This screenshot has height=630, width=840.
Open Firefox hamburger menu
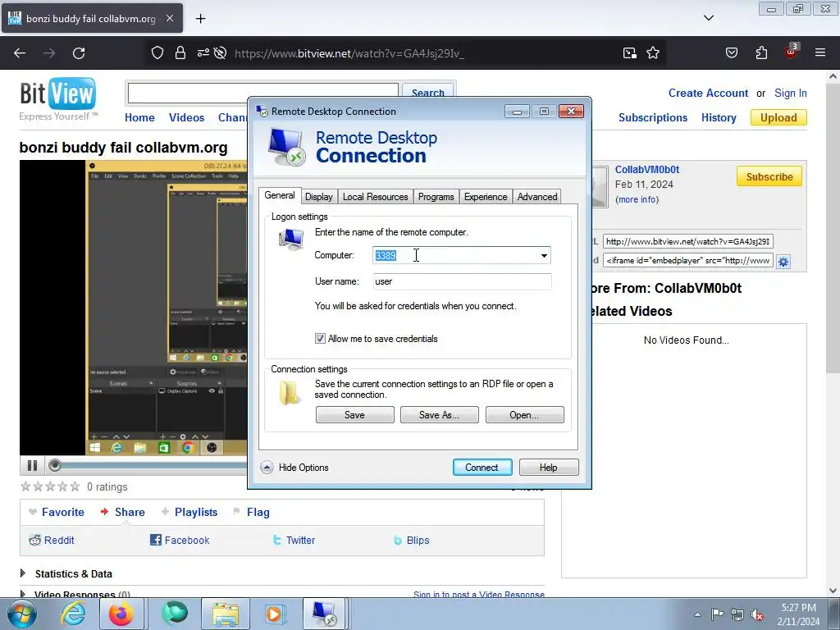tap(820, 52)
